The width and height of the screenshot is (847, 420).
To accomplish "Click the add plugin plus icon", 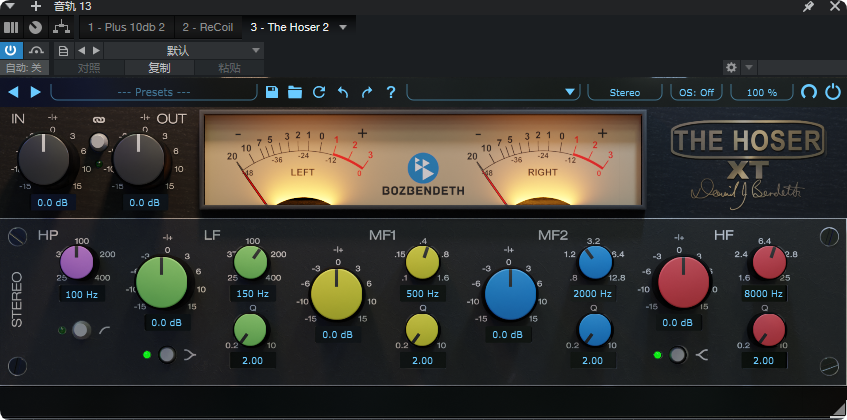I will click(36, 6).
